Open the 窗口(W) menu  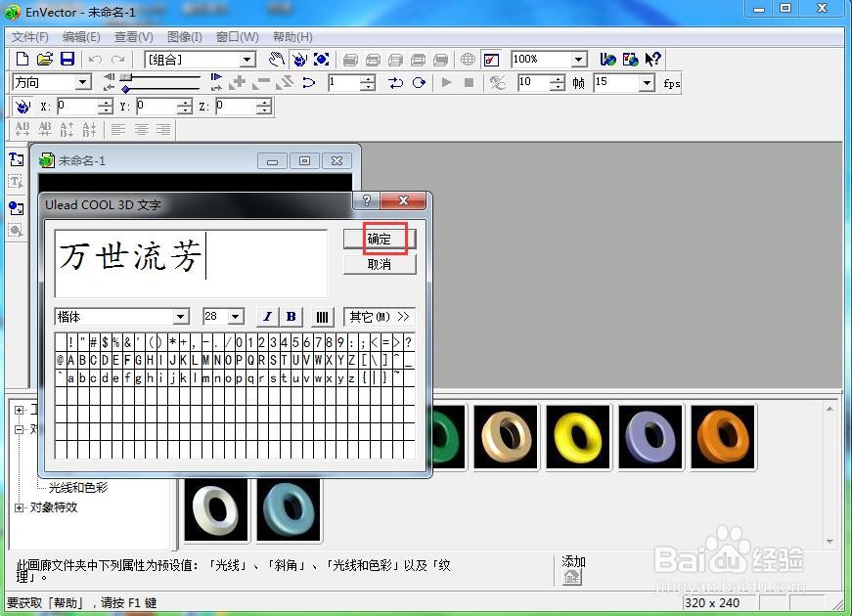238,37
